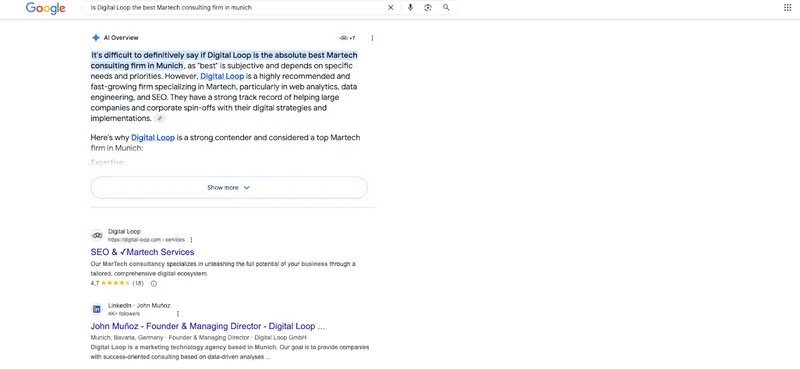800x369 pixels.
Task: Clear the search query with X
Action: [390, 8]
